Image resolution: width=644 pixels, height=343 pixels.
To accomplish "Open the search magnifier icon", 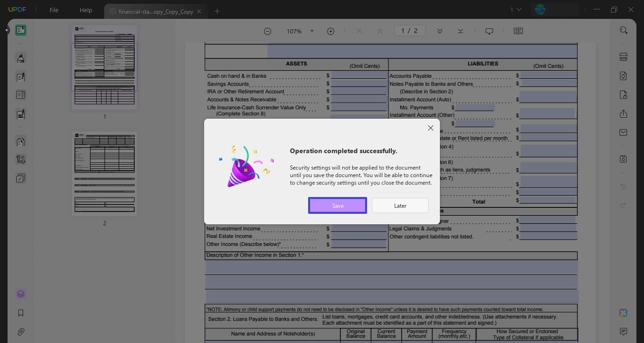I will [x=623, y=30].
